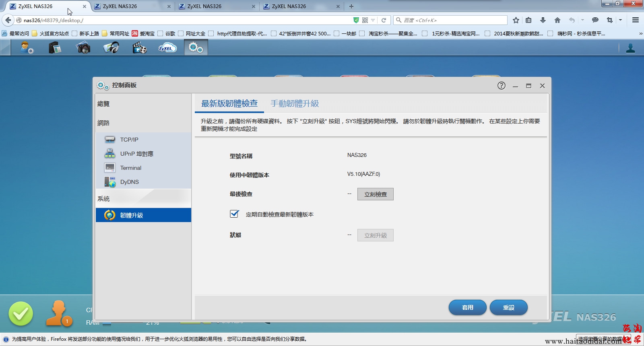Open the File Browser icon in NAS toolbar
Viewport: 644px width, 346px height.
coord(55,48)
